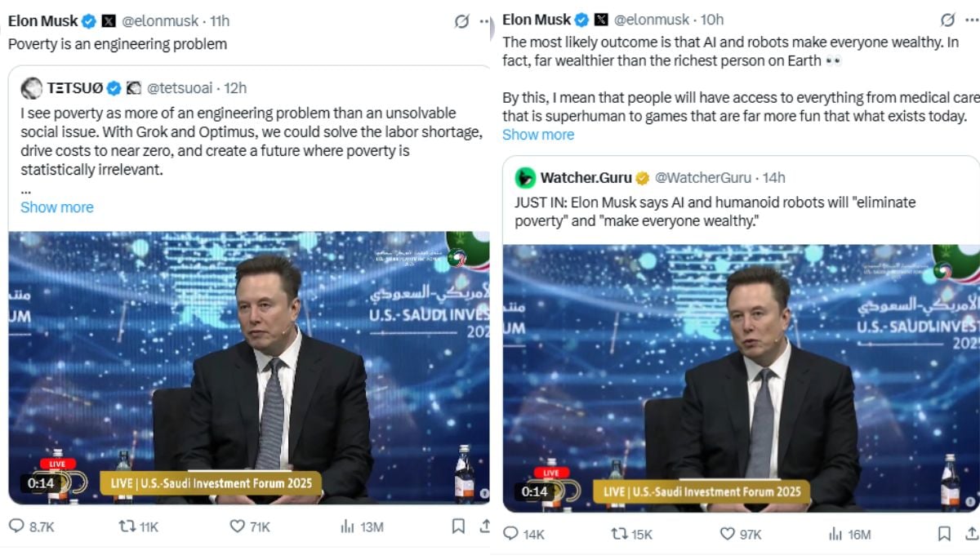Screen dimensions: 980x560
Task: Repost the left post with 11K reposts
Action: click(127, 527)
